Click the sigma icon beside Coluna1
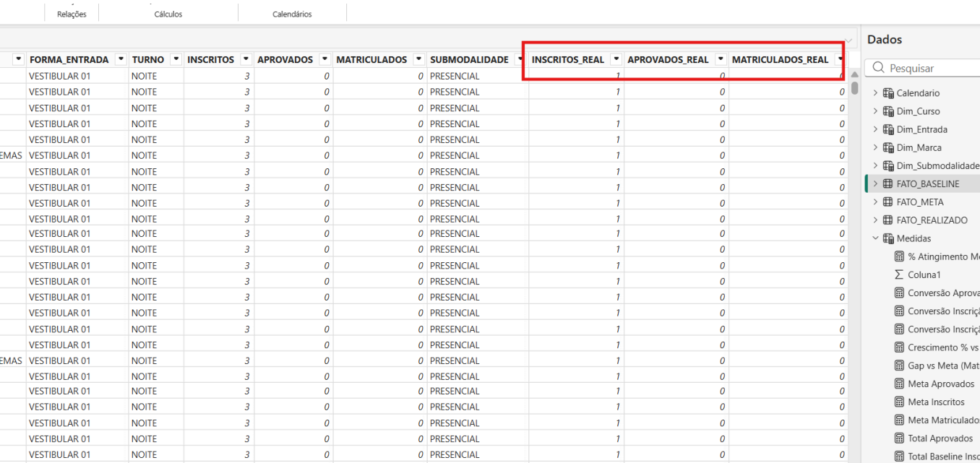Viewport: 980px width, 463px height. (x=900, y=274)
